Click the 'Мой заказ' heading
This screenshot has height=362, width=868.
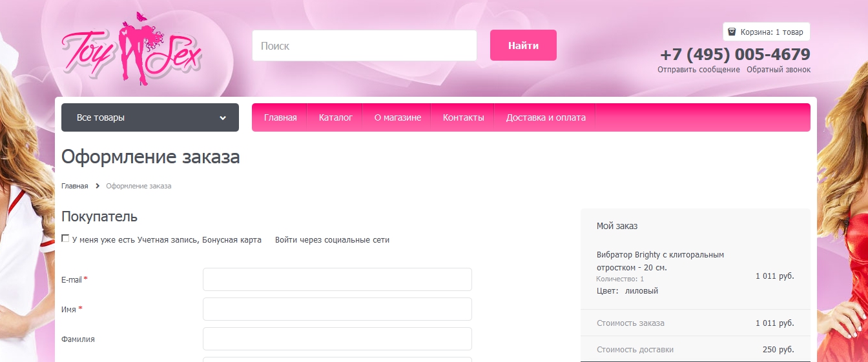(617, 226)
